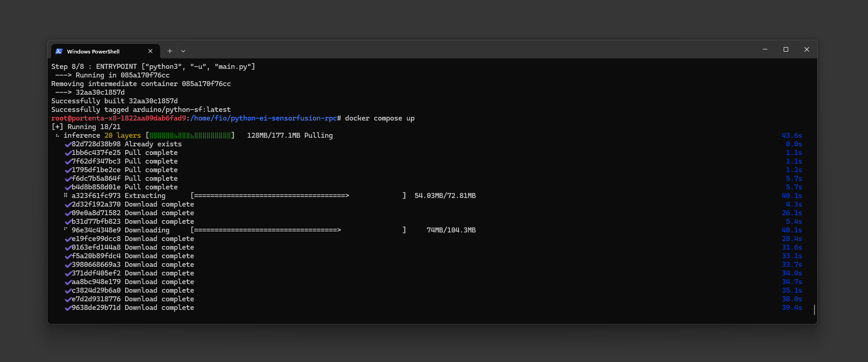Click the green inference layers progress indicator
This screenshot has height=362, width=868.
190,135
